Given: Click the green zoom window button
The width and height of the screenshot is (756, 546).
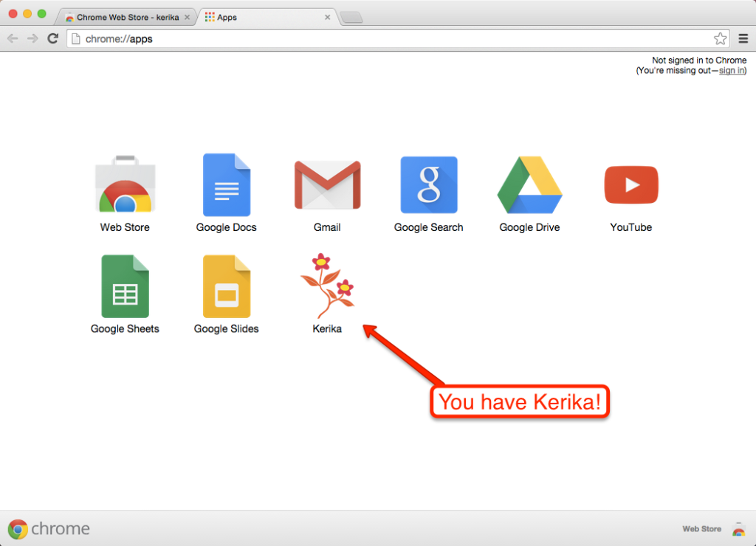Looking at the screenshot, I should pyautogui.click(x=42, y=14).
